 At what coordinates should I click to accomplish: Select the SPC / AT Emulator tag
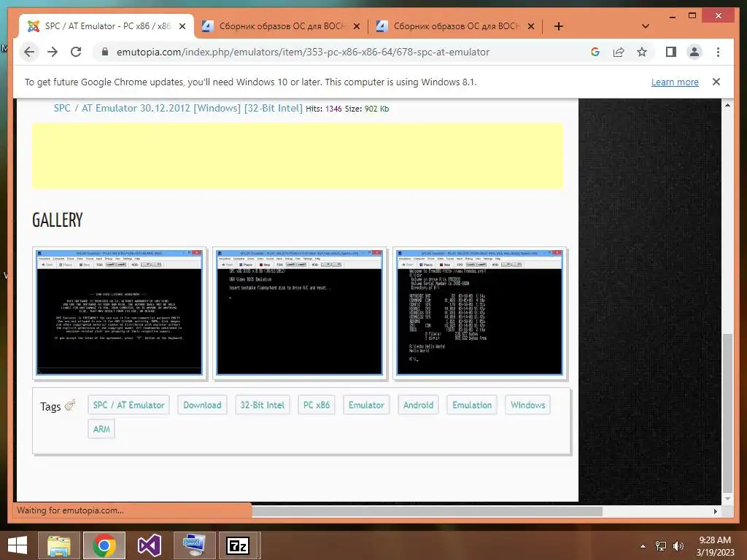pyautogui.click(x=128, y=405)
